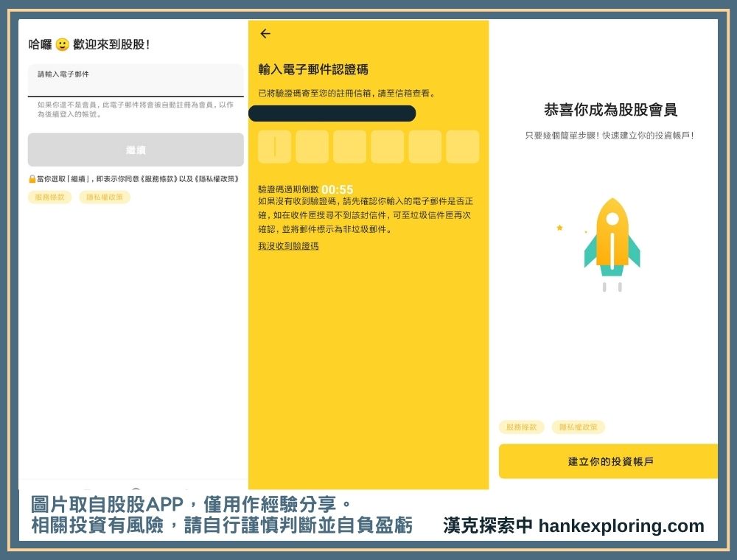Click the rocket illustration
This screenshot has width=737, height=560.
tap(612, 245)
